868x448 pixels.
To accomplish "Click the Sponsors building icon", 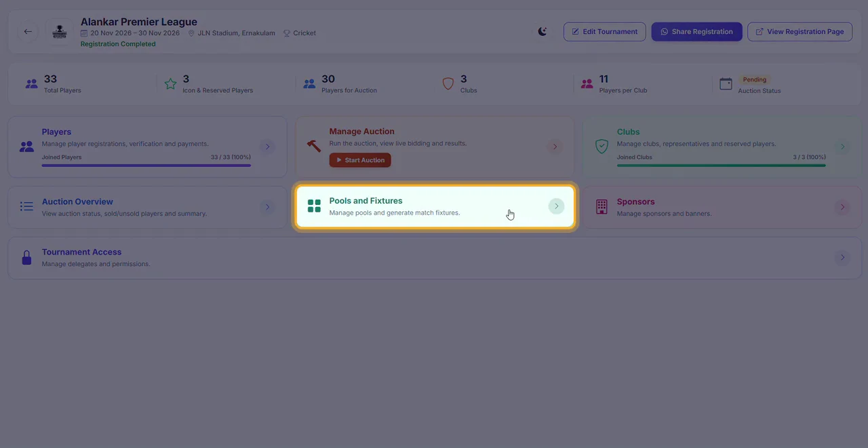I will pos(601,207).
